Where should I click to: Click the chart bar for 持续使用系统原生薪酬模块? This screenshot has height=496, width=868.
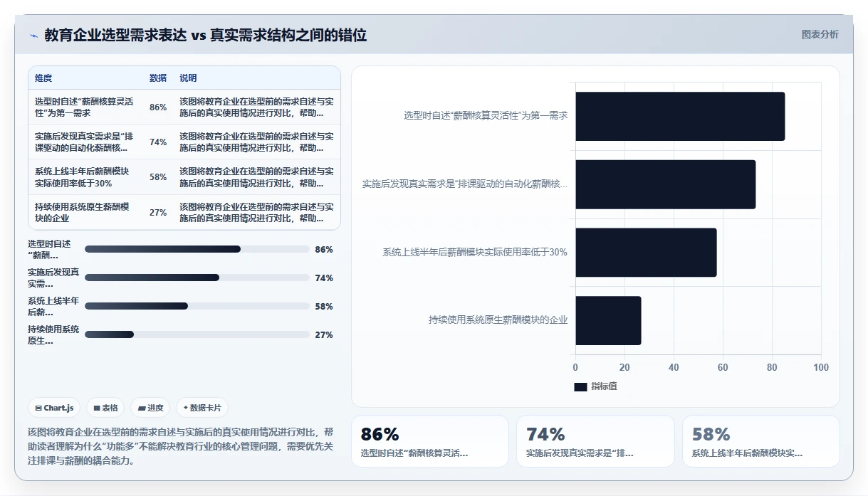608,321
